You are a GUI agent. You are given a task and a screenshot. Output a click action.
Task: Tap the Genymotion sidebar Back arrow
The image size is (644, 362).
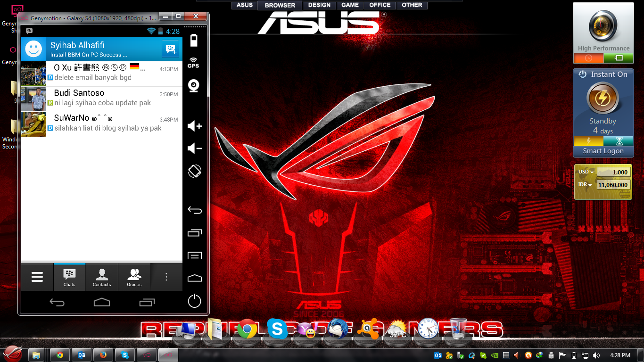click(x=195, y=210)
